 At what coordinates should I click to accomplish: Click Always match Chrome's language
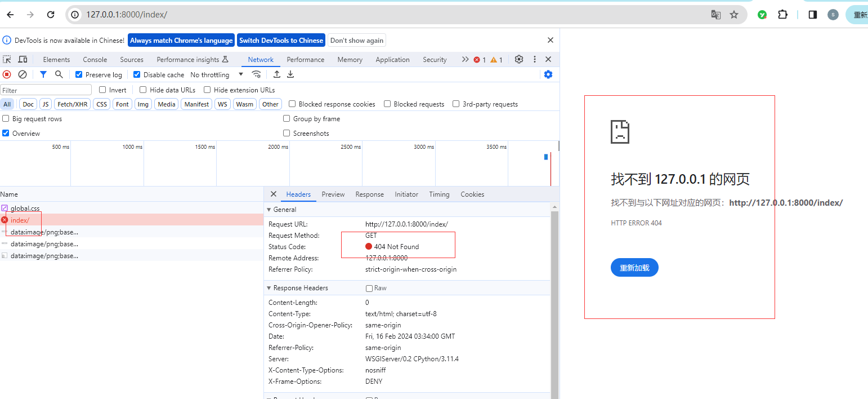pyautogui.click(x=181, y=40)
